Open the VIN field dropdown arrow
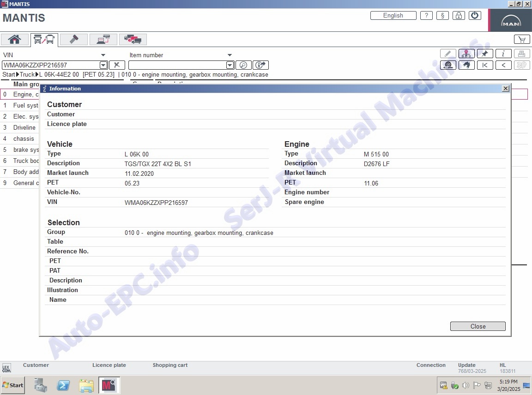 103,65
